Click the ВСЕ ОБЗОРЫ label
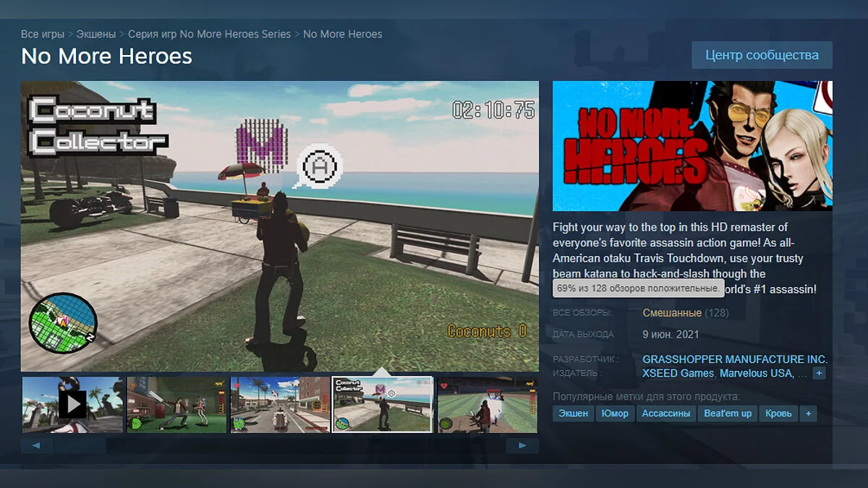Screen dimensions: 868x488 coord(582,313)
